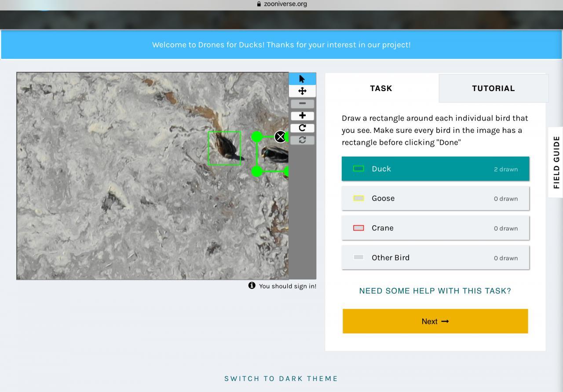The height and width of the screenshot is (392, 563).
Task: Switch to the TUTORIAL tab
Action: coord(494,88)
